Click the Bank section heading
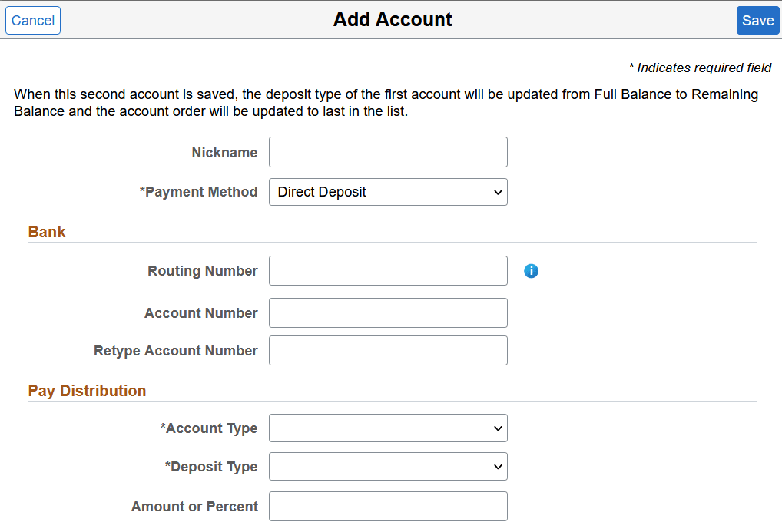 46,231
